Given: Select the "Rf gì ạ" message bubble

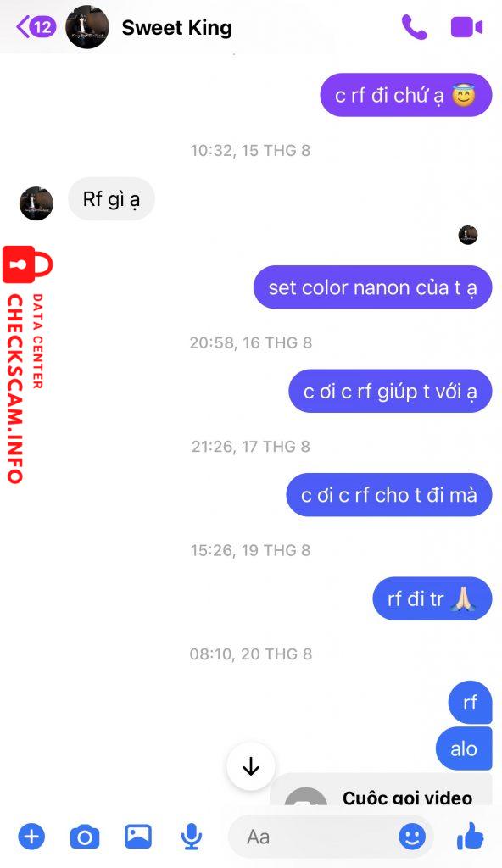Looking at the screenshot, I should (x=111, y=198).
